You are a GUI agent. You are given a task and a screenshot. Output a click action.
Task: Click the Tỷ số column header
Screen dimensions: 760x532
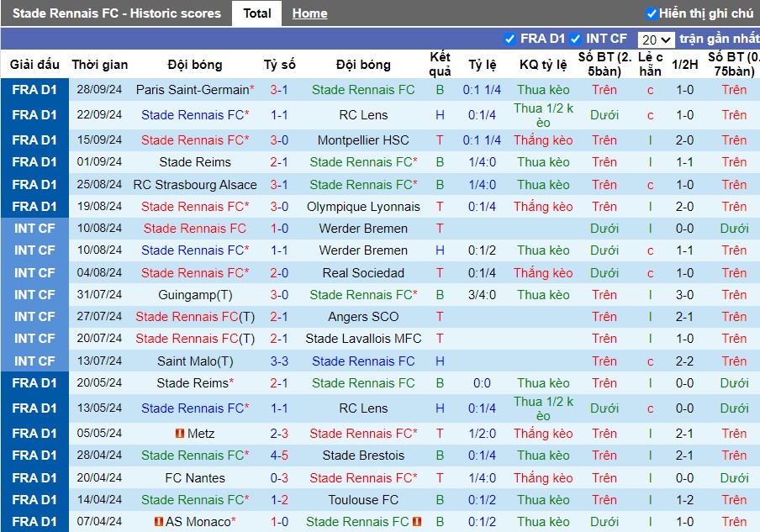pyautogui.click(x=280, y=65)
